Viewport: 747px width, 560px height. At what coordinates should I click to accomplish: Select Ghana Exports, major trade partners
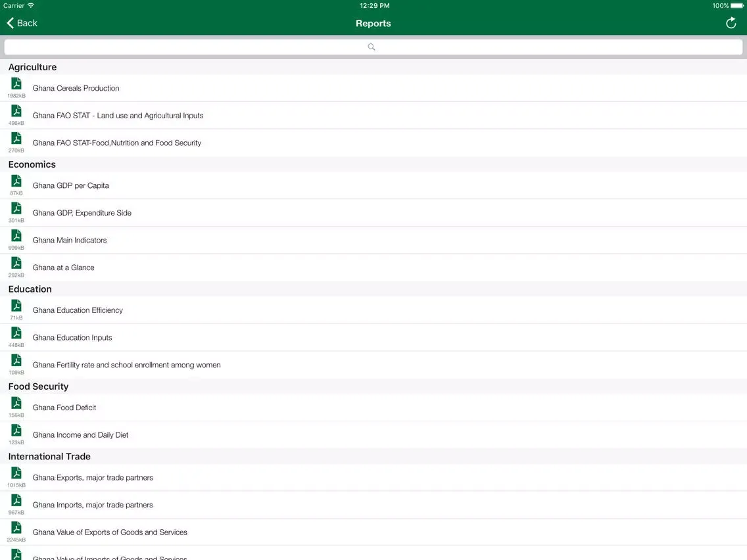click(373, 478)
